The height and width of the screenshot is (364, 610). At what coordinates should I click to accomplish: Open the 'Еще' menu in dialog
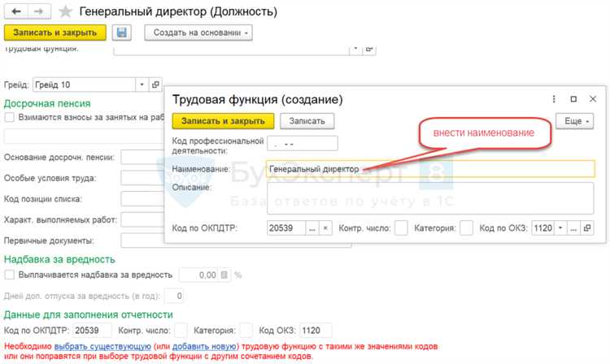575,120
